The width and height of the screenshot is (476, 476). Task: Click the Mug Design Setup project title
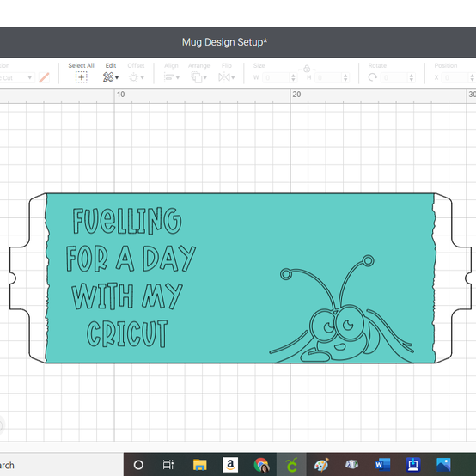pos(224,42)
